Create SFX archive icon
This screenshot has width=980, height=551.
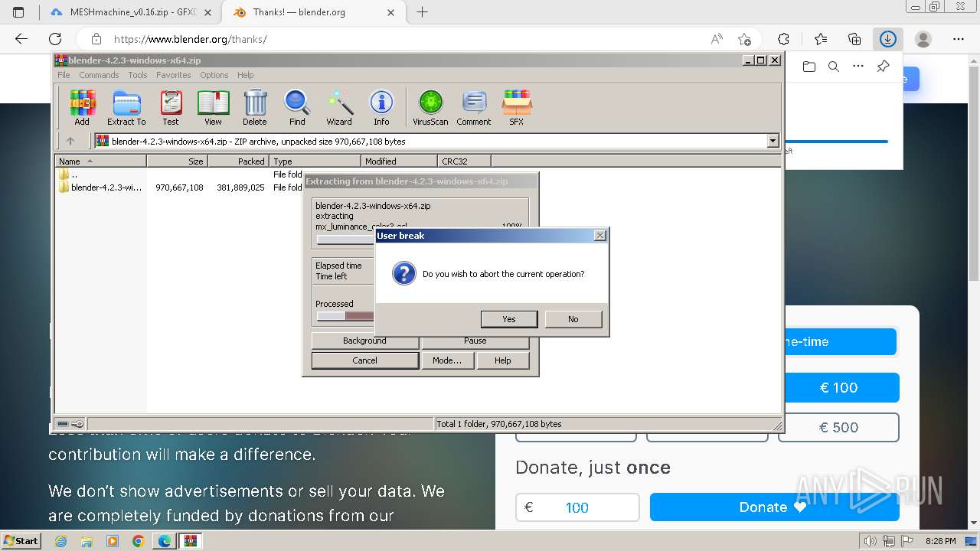coord(517,107)
